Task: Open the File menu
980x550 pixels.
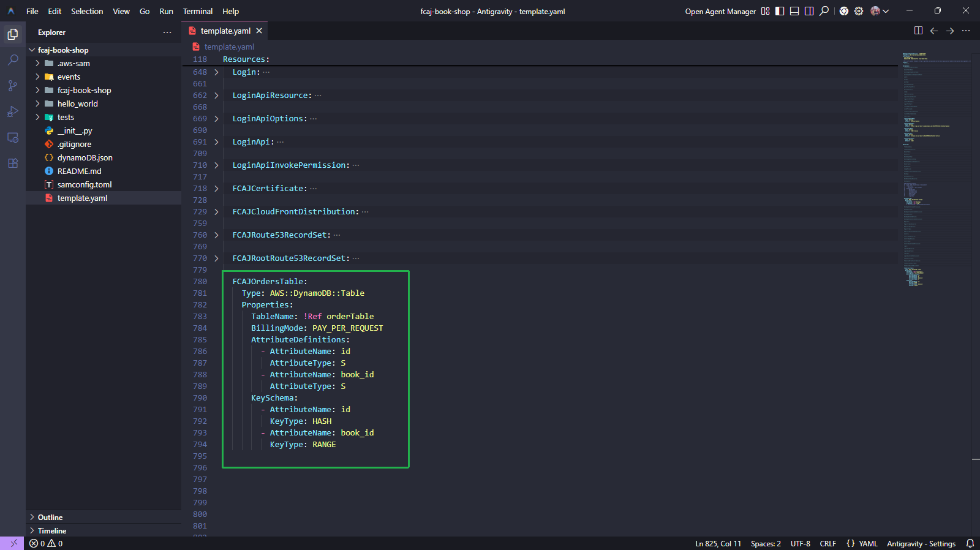Action: coord(32,11)
